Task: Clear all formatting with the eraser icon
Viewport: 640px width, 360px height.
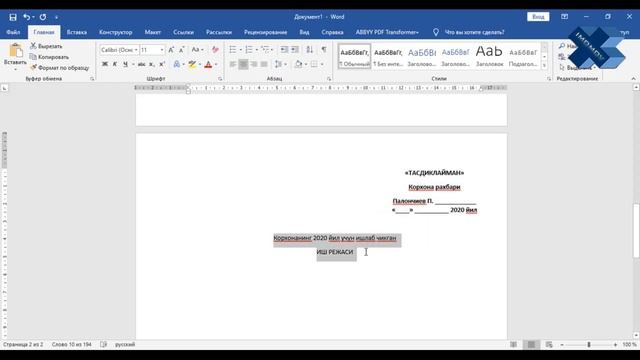Action: pyautogui.click(x=216, y=50)
